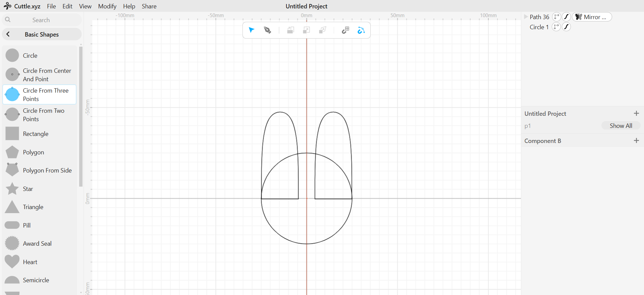The image size is (644, 295).
Task: Select the Circle 1 layer
Action: coord(539,27)
